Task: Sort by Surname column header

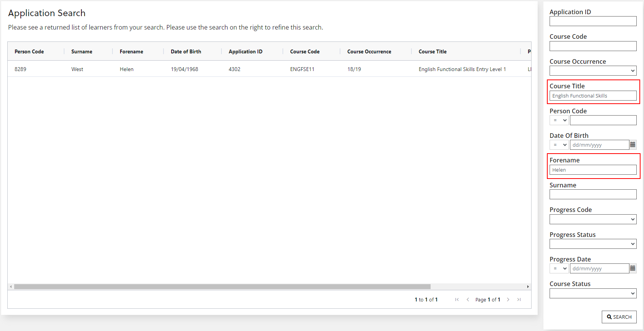Action: [x=82, y=51]
